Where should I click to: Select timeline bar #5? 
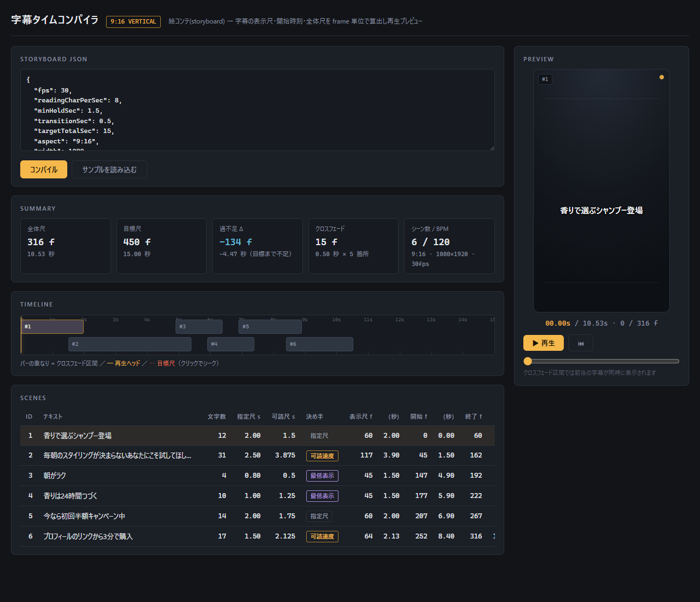270,327
